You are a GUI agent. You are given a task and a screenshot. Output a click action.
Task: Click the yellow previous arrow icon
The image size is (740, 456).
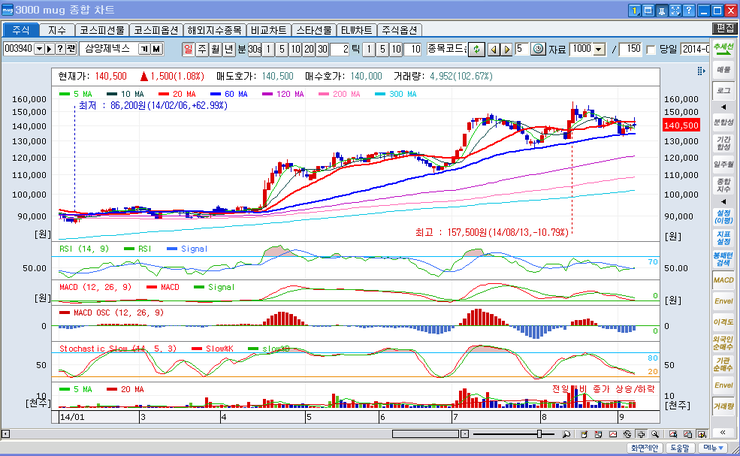(494, 49)
